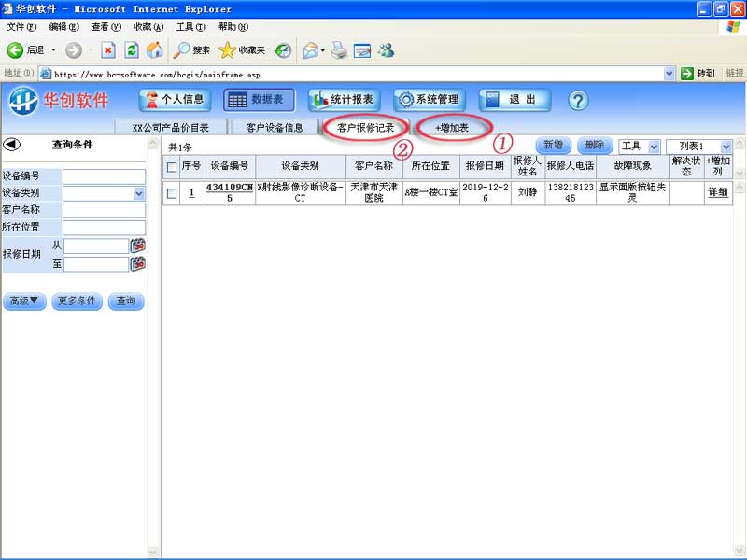Switch to XX公司产品价目表 tab

click(171, 128)
